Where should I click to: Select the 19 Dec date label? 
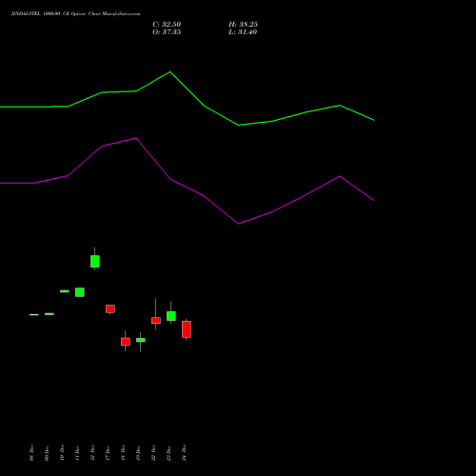click(138, 453)
